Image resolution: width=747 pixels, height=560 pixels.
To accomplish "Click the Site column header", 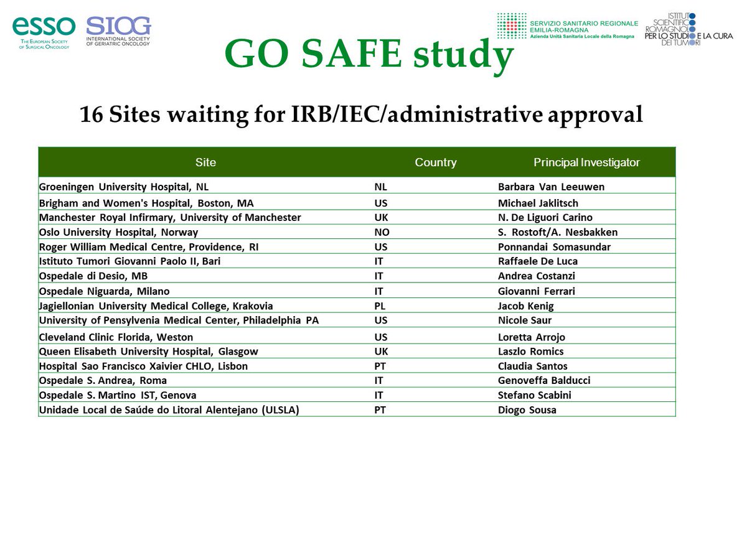I will pos(205,162).
